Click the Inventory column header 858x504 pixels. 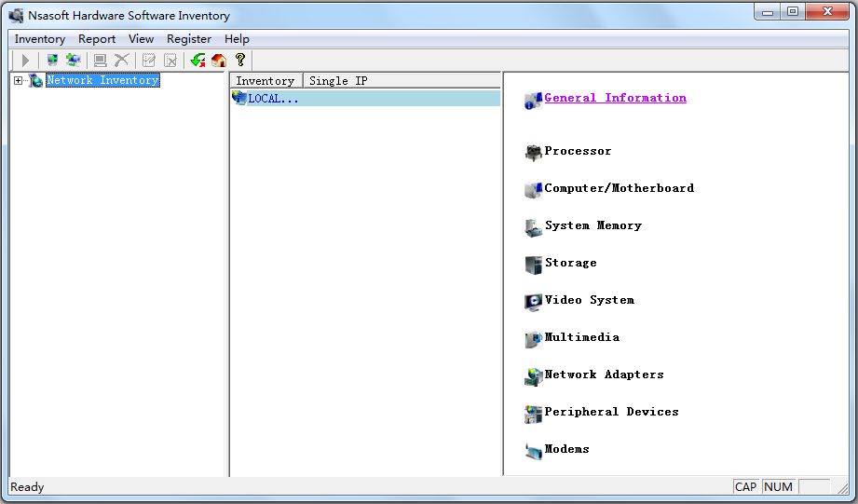point(266,80)
